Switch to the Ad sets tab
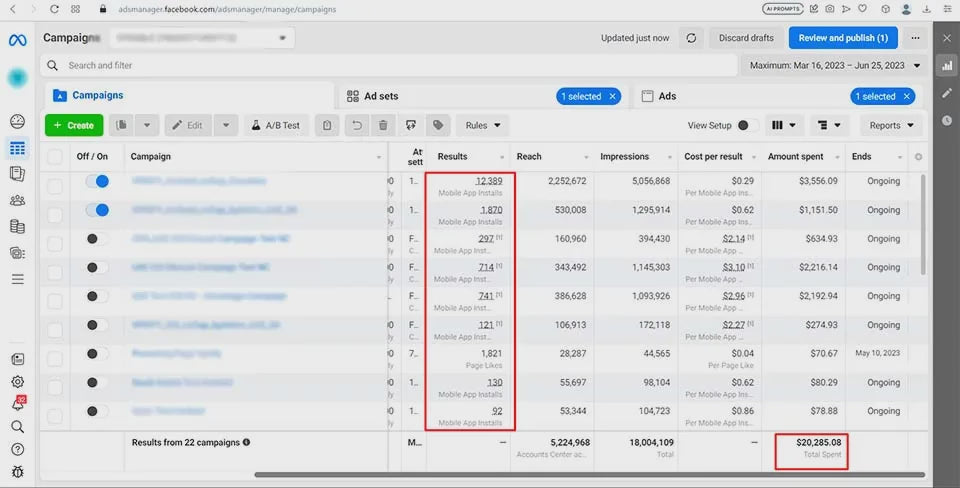 pos(382,96)
